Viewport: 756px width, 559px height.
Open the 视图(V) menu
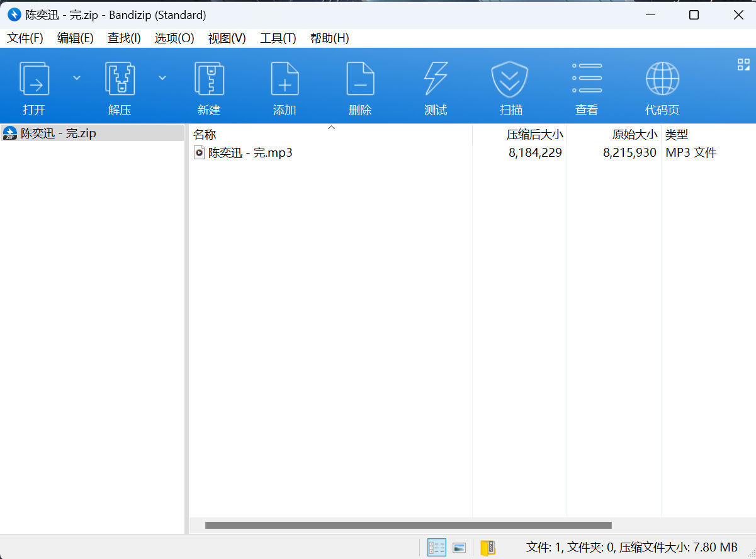point(227,38)
